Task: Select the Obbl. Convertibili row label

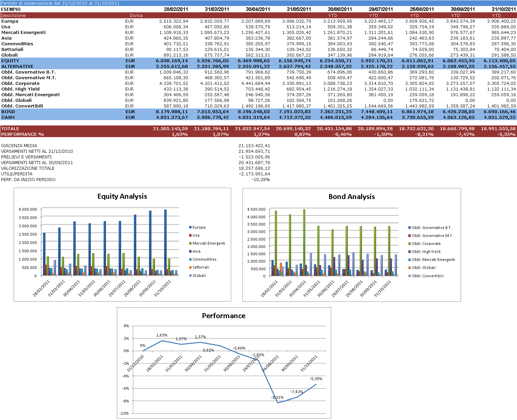Action: click(x=22, y=106)
